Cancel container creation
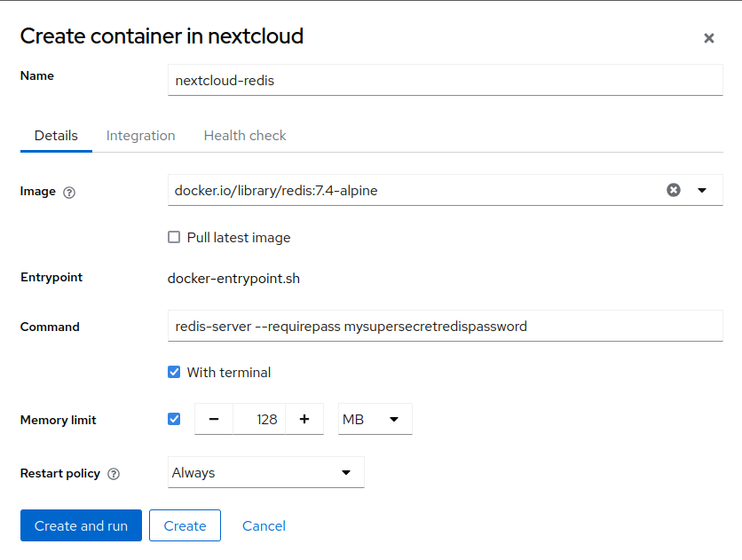742x560 pixels. 264,525
